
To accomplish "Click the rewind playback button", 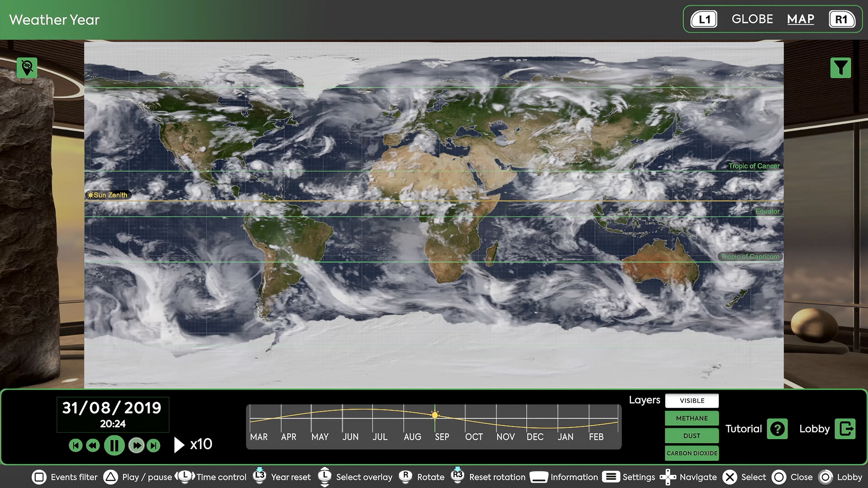I will (93, 446).
